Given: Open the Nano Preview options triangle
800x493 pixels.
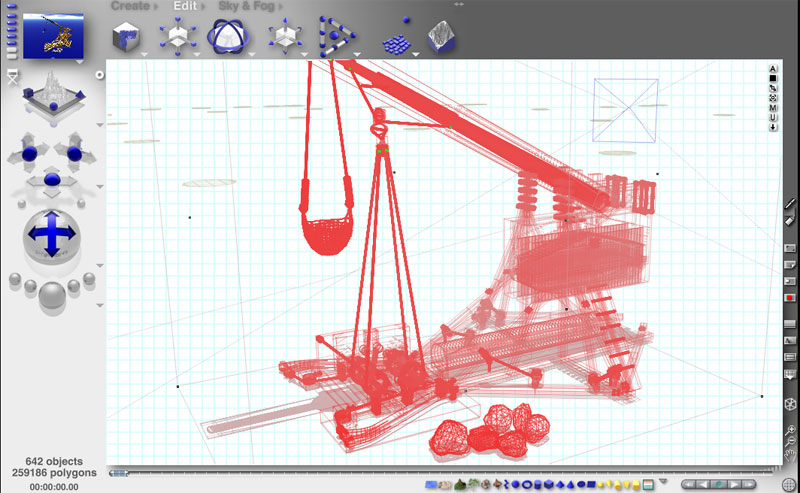Looking at the screenshot, I should pos(80,62).
